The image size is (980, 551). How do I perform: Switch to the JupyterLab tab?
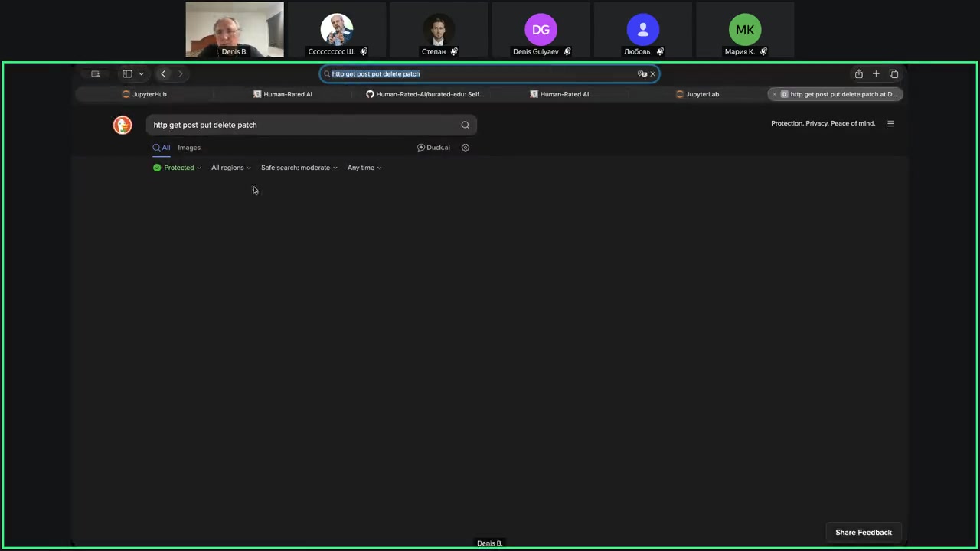(x=697, y=94)
